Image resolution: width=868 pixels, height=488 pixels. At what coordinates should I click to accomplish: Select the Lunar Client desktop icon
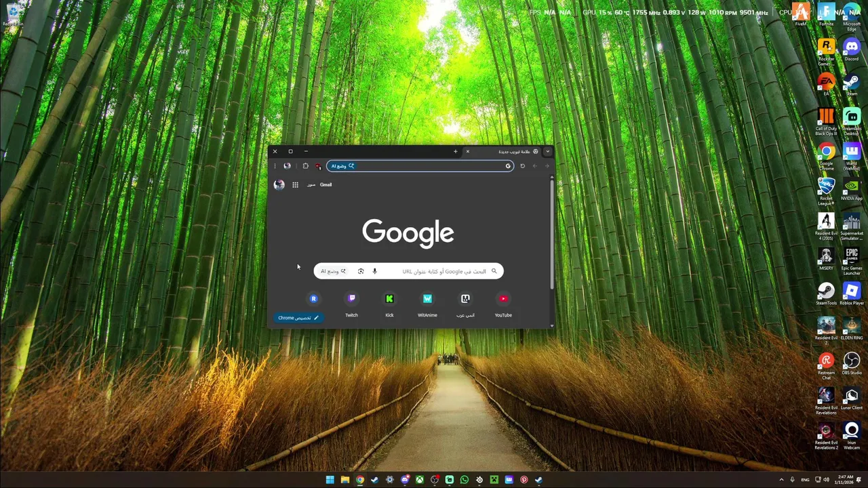pos(852,399)
